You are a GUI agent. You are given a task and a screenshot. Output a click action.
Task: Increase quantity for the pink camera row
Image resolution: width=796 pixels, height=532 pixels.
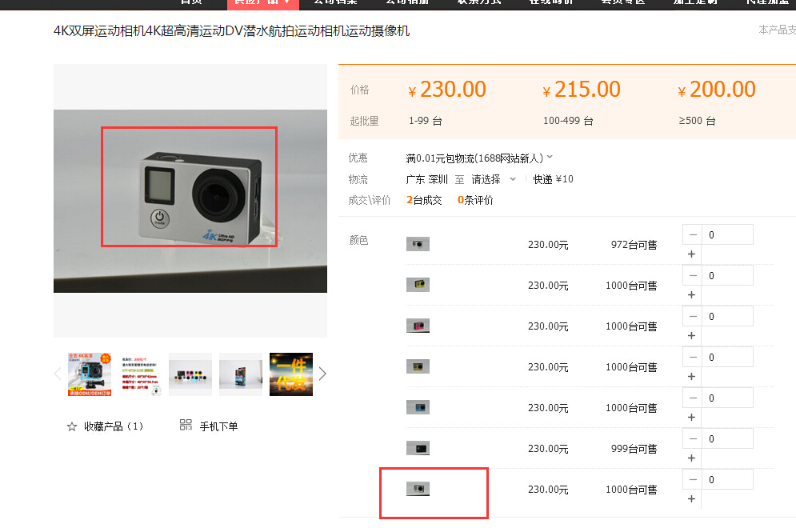[691, 336]
